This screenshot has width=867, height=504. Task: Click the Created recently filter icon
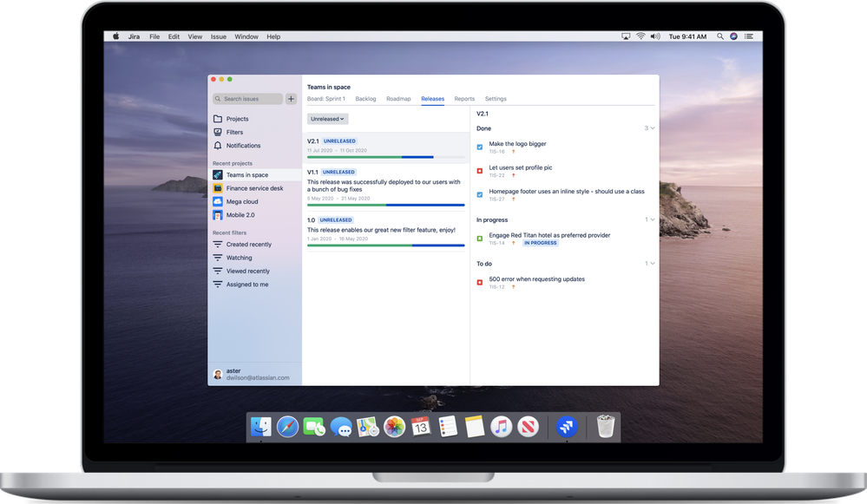pyautogui.click(x=218, y=245)
